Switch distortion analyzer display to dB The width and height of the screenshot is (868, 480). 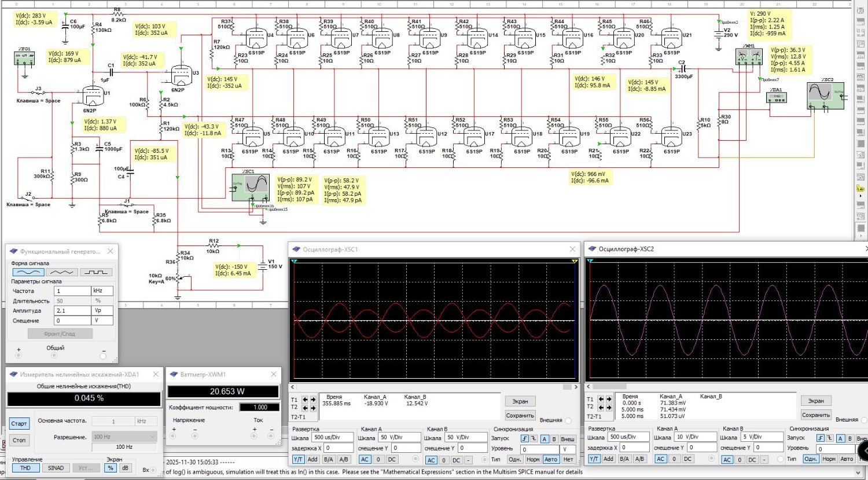[x=125, y=468]
